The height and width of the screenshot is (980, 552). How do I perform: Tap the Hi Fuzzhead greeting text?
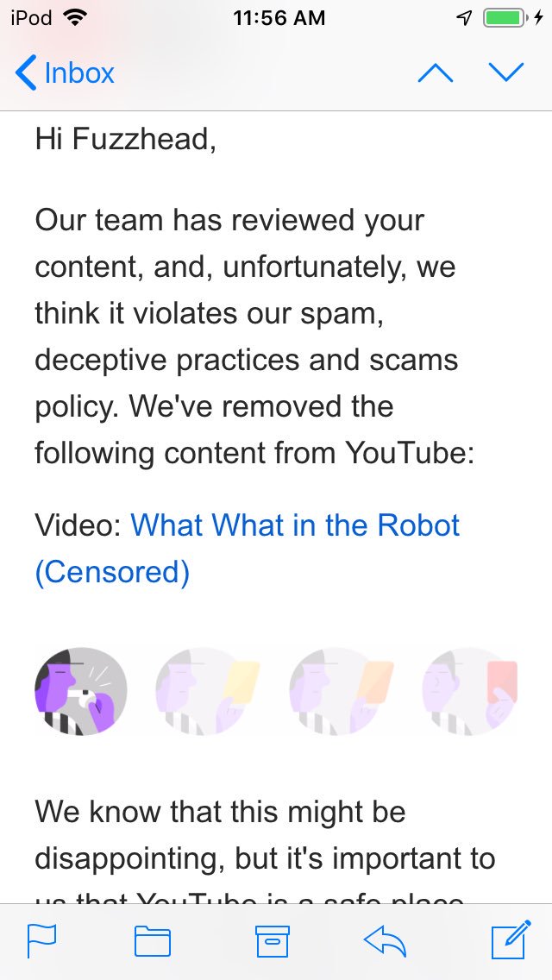[126, 138]
